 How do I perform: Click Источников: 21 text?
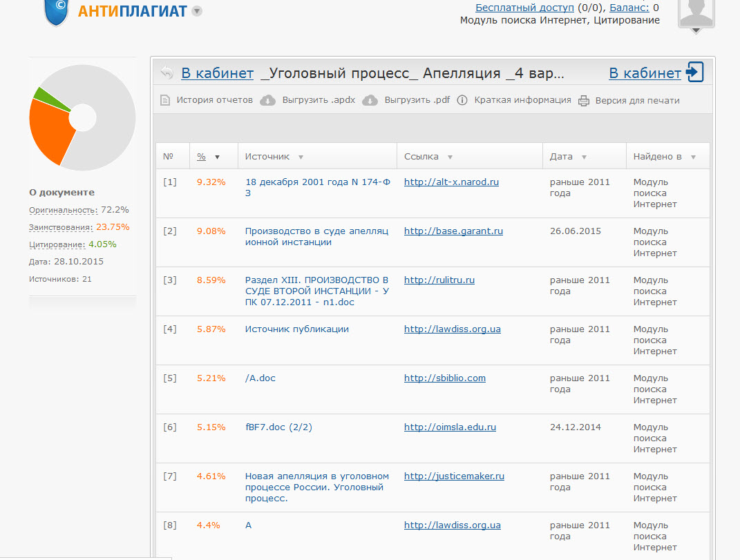[x=60, y=279]
